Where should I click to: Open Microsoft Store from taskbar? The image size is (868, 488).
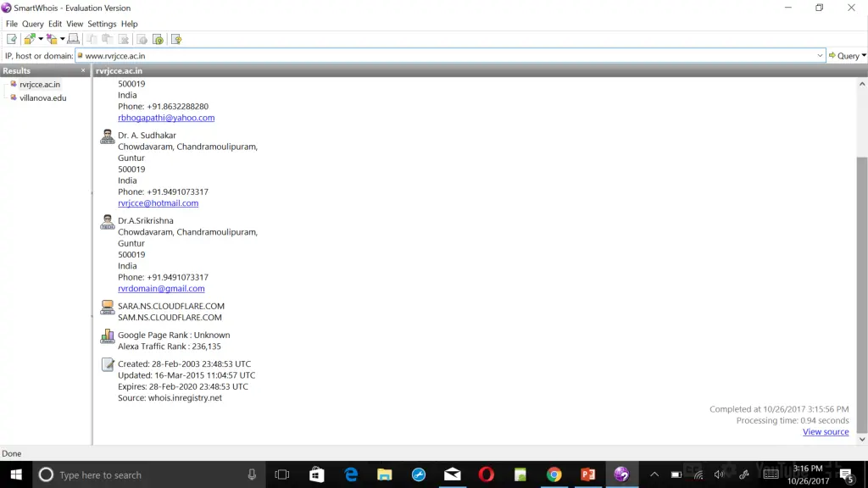[317, 474]
